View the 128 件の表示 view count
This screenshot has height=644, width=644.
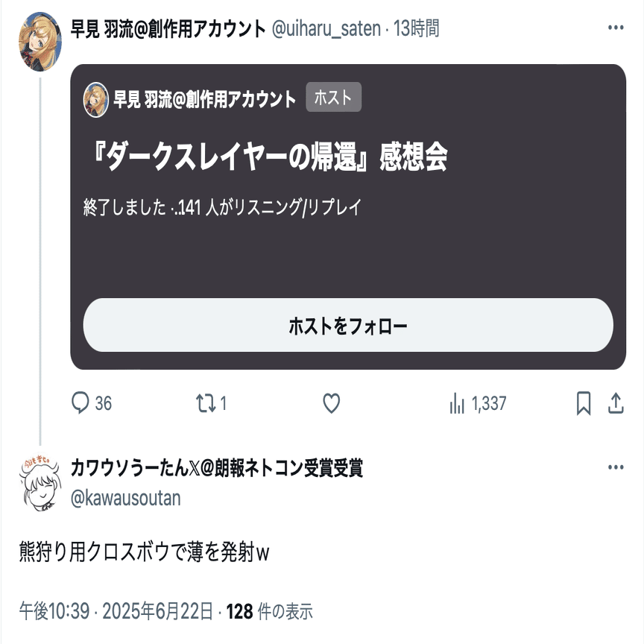[269, 611]
